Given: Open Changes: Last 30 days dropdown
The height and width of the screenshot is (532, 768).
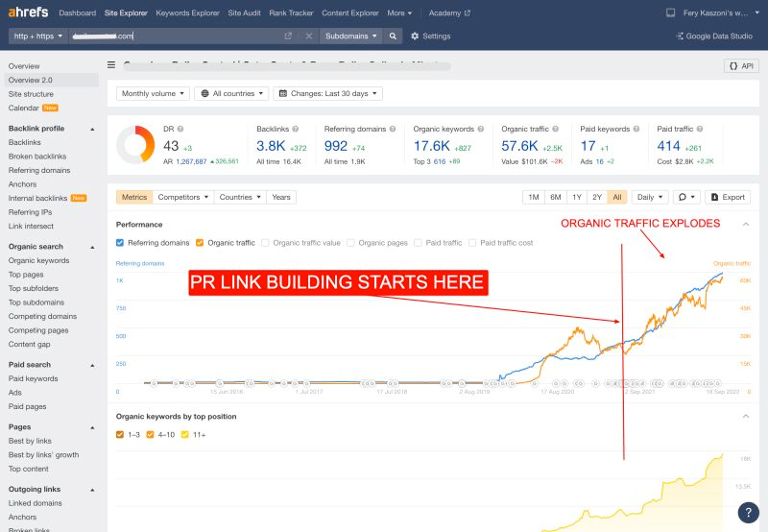Looking at the screenshot, I should (x=328, y=93).
